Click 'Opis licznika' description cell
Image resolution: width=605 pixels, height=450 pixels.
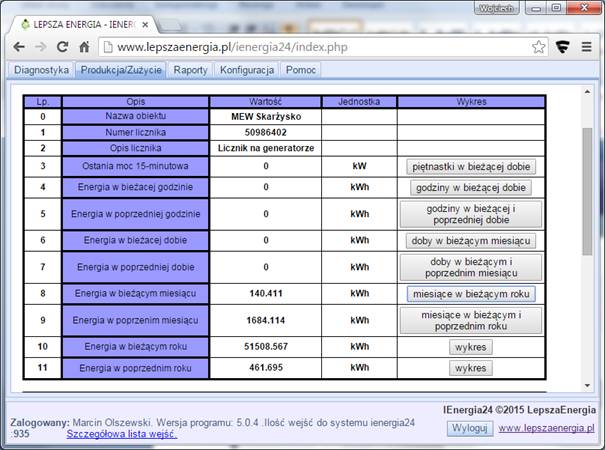click(x=135, y=148)
